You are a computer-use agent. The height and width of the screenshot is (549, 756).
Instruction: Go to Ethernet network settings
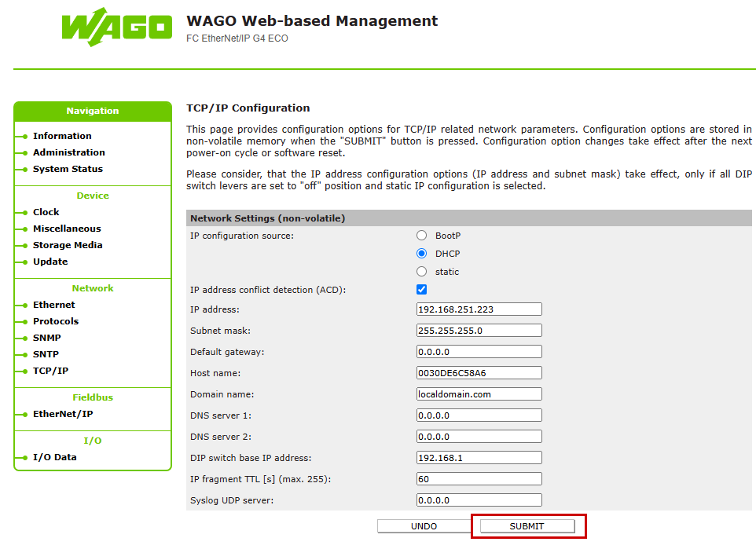pyautogui.click(x=53, y=305)
